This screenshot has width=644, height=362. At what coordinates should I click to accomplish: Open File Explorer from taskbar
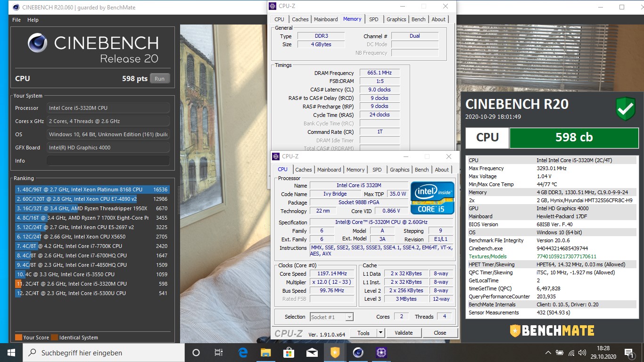266,353
